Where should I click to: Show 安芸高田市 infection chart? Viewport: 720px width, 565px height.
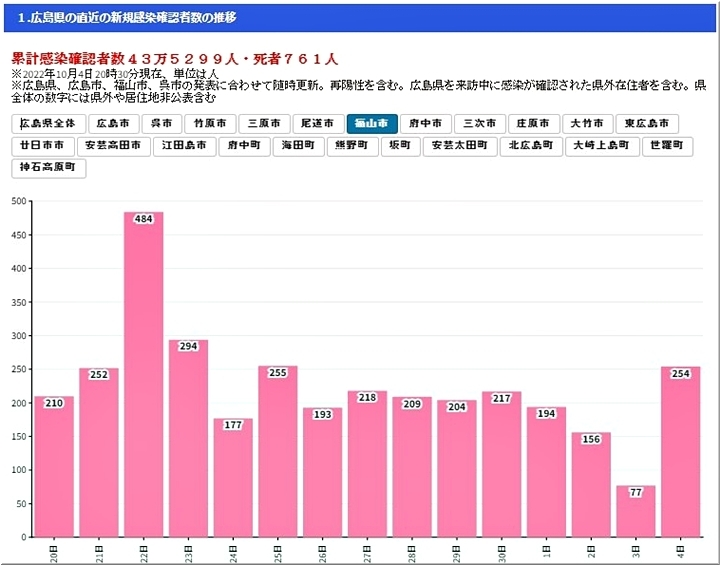point(113,146)
